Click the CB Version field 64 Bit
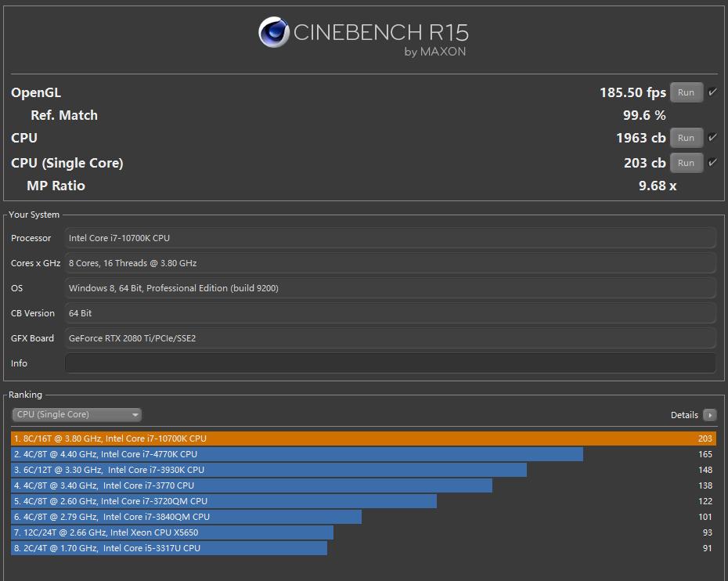This screenshot has width=728, height=581. pos(390,313)
